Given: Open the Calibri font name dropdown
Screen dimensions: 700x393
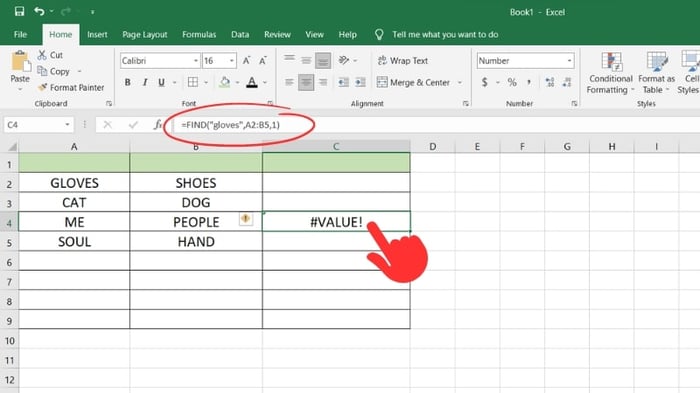Looking at the screenshot, I should click(x=196, y=61).
